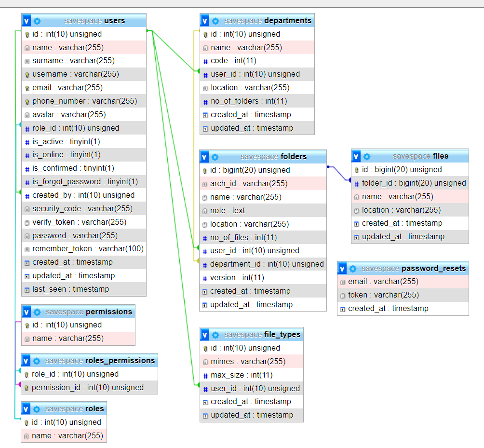Click the folders table gear icon
The image size is (484, 448).
(x=215, y=157)
